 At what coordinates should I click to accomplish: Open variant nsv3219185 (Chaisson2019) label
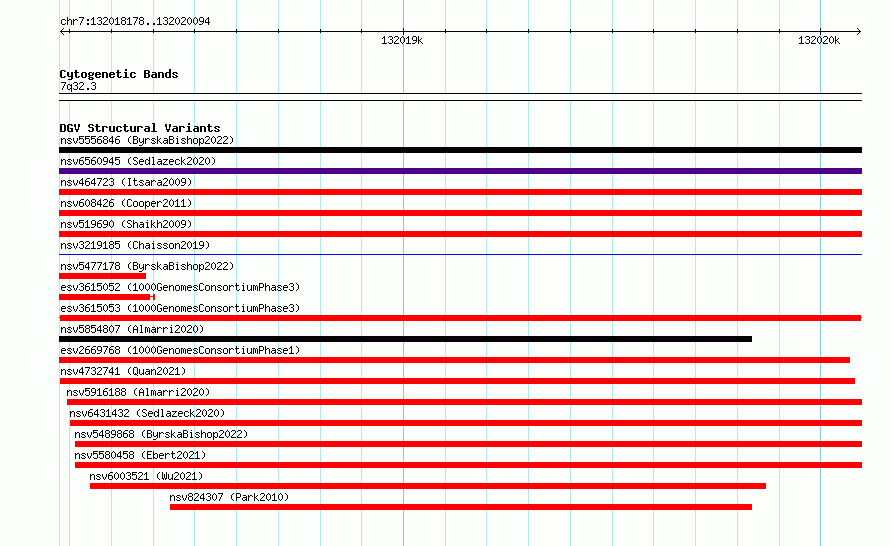(x=135, y=245)
